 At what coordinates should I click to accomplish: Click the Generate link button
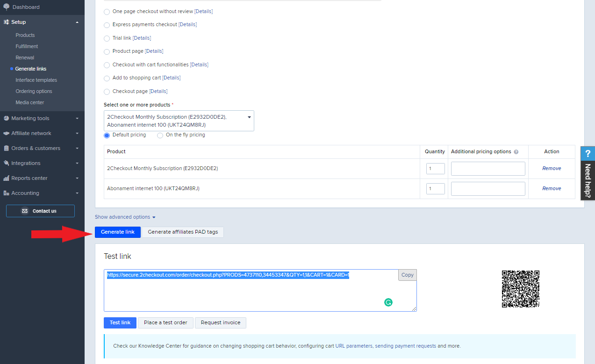pos(118,232)
